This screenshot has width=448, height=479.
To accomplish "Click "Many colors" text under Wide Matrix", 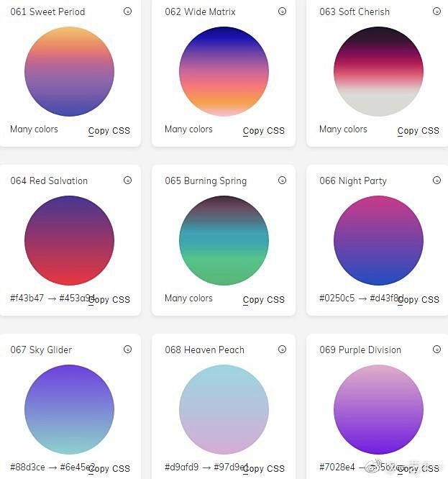I will point(188,129).
